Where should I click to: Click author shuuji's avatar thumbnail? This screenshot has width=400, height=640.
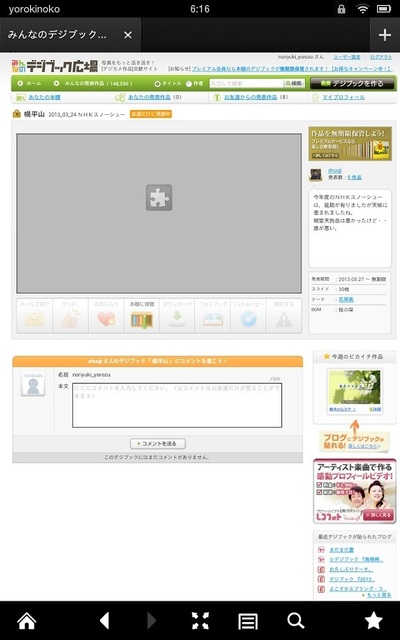coord(316,174)
